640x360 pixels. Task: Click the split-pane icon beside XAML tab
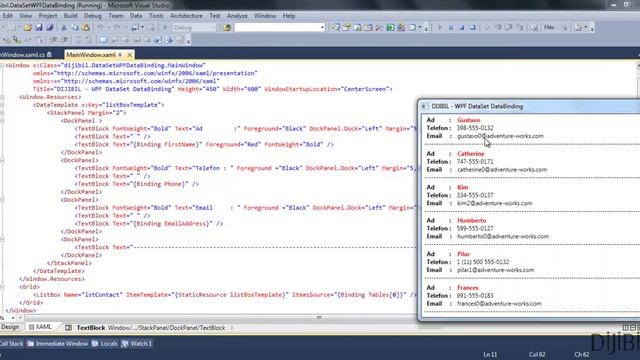coord(68,327)
